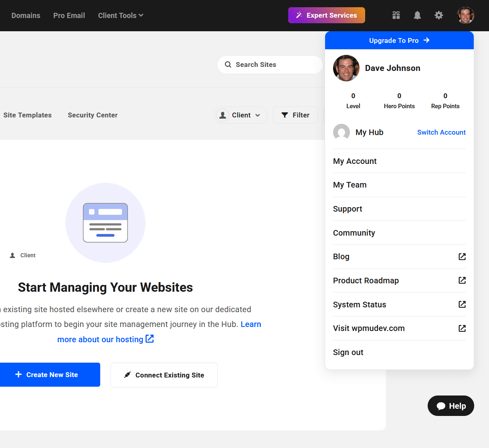Image resolution: width=489 pixels, height=448 pixels.
Task: Open System Status external link icon
Action: (462, 305)
